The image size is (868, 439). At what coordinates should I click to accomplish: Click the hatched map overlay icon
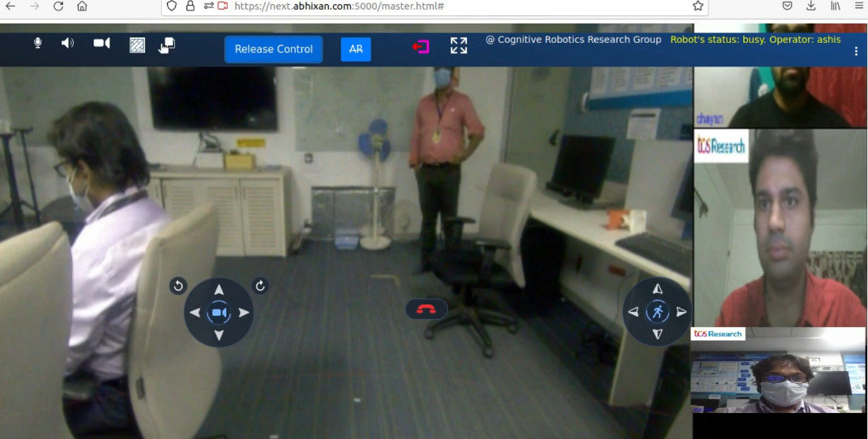pyautogui.click(x=137, y=45)
